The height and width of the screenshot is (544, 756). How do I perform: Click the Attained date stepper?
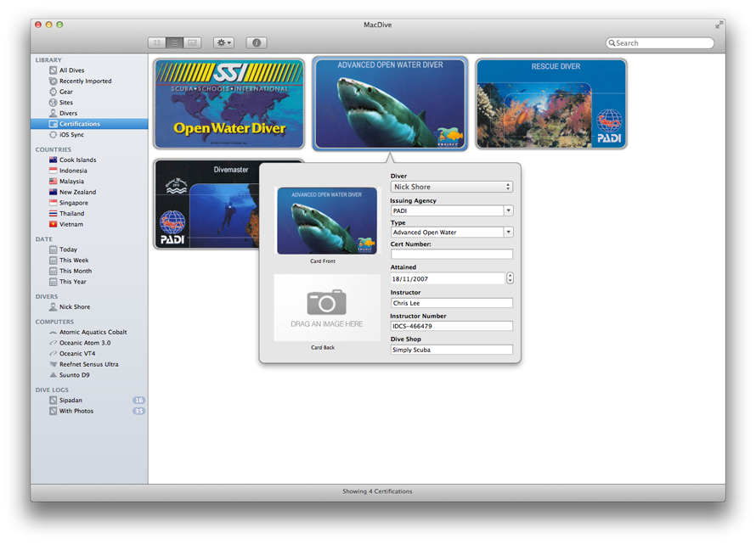(510, 278)
